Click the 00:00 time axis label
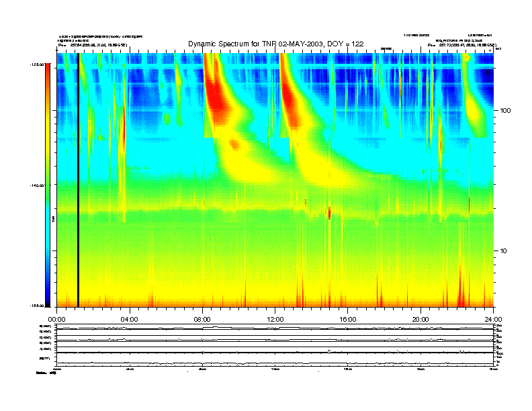The width and height of the screenshot is (532, 411). (56, 320)
